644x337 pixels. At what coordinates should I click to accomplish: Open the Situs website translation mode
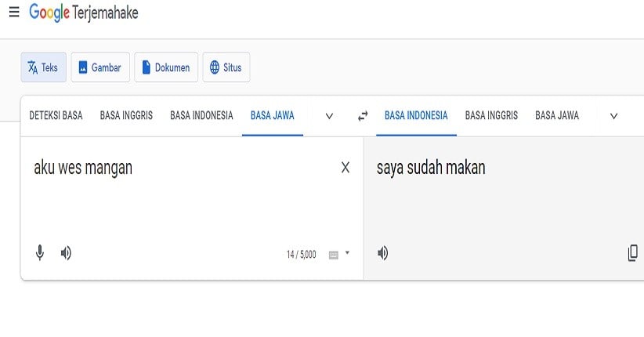click(x=226, y=67)
